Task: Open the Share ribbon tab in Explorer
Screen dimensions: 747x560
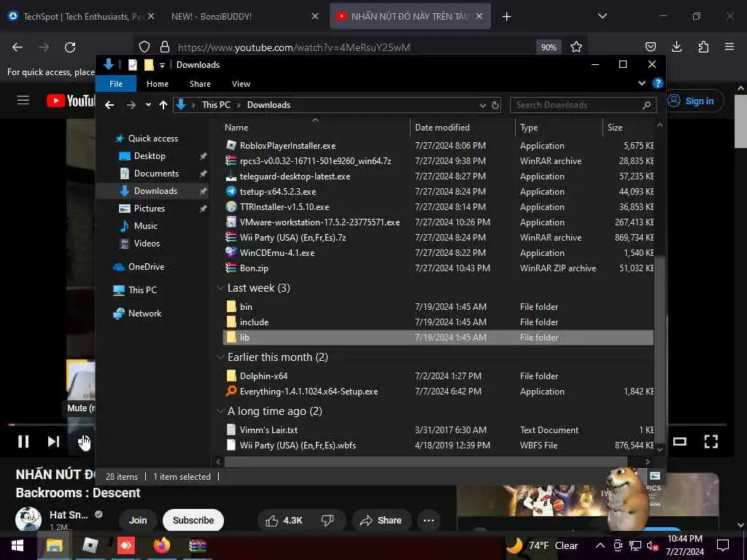Action: [200, 84]
